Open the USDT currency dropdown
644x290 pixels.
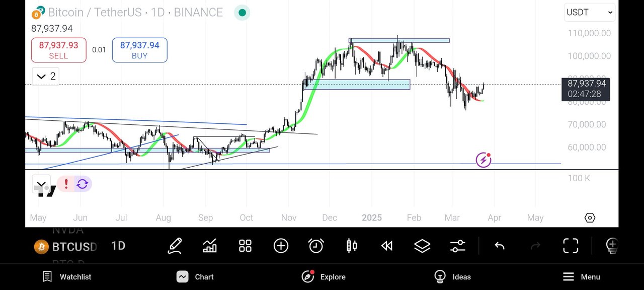pyautogui.click(x=590, y=12)
